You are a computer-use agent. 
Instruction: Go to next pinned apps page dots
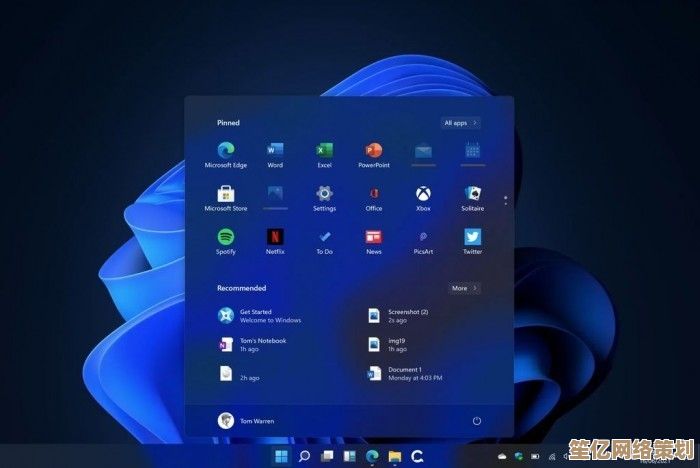505,200
